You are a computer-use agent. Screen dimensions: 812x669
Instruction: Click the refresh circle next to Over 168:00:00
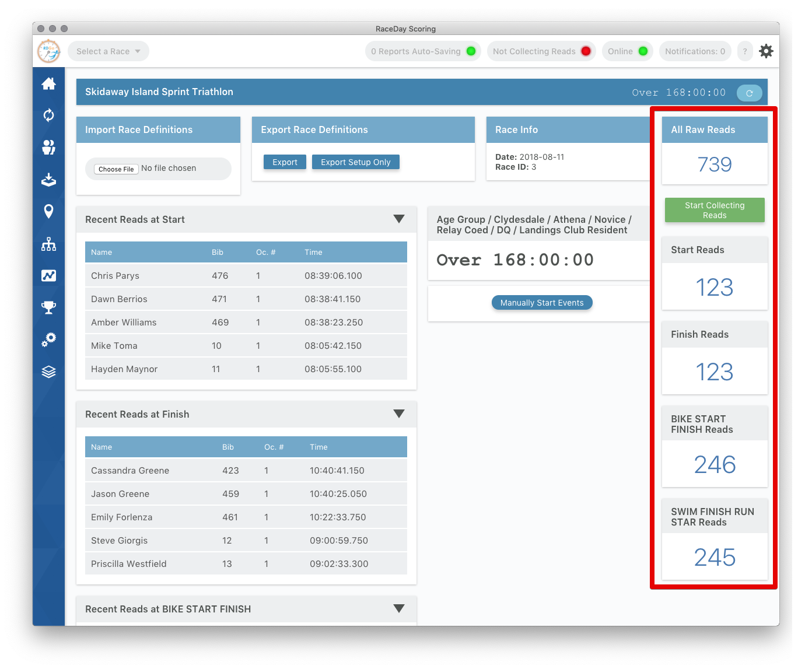pyautogui.click(x=749, y=92)
